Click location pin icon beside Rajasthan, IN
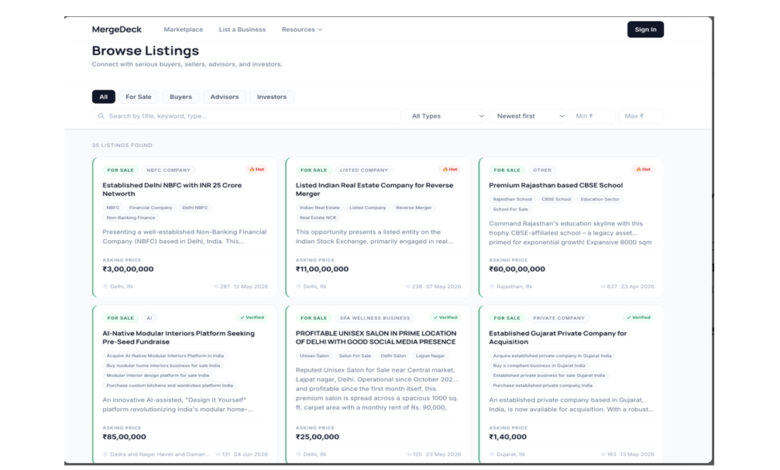 (x=492, y=286)
